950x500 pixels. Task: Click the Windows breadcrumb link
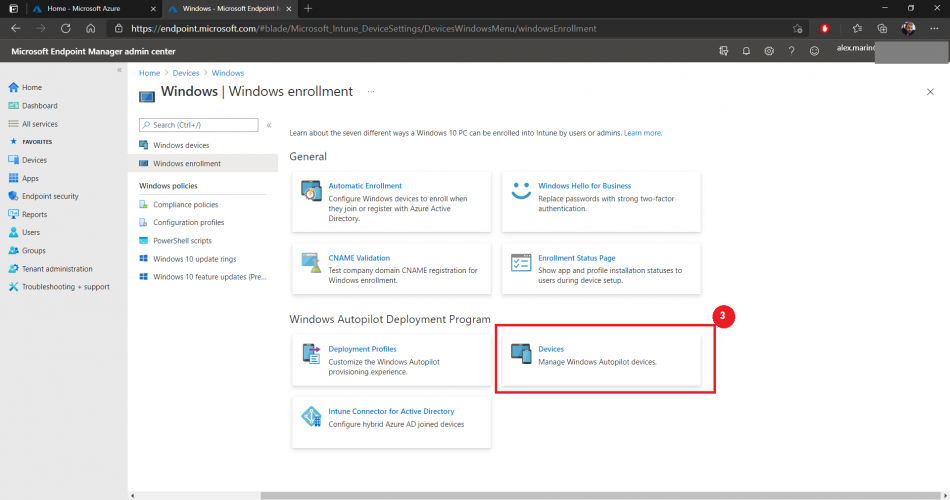point(228,73)
